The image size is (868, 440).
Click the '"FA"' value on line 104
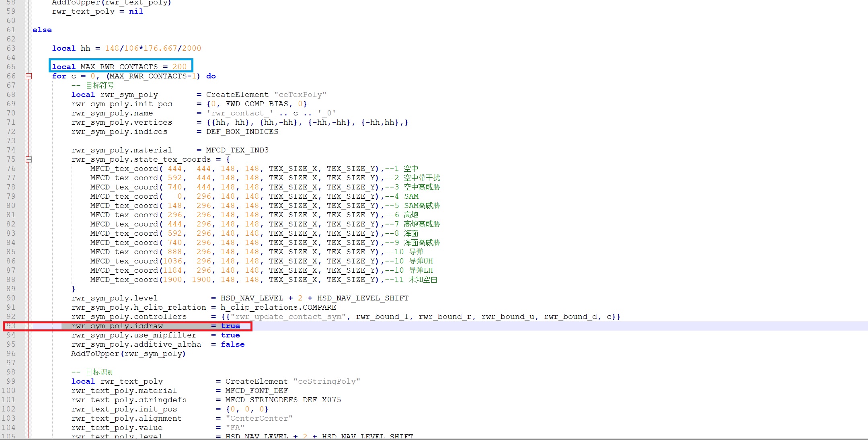[235, 428]
